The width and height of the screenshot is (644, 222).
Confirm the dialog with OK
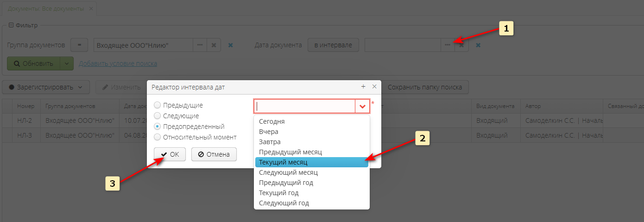[x=170, y=154]
